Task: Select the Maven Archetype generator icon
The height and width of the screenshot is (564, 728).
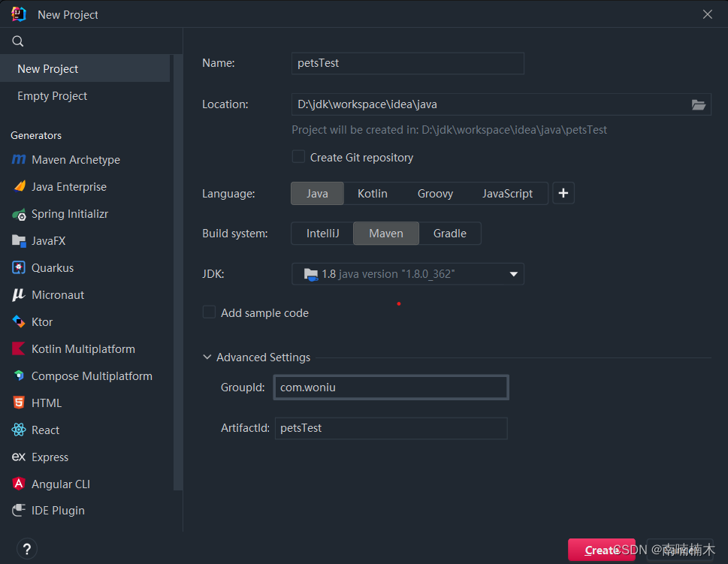Action: (19, 160)
